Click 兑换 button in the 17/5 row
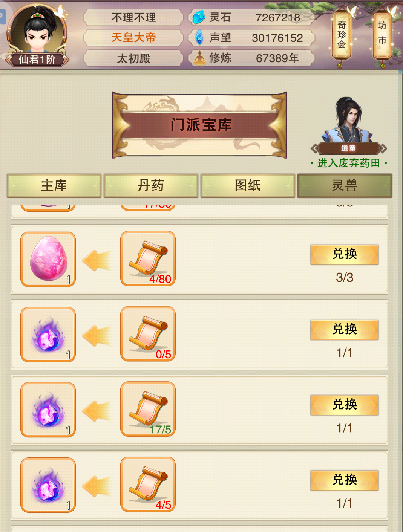 pyautogui.click(x=345, y=405)
